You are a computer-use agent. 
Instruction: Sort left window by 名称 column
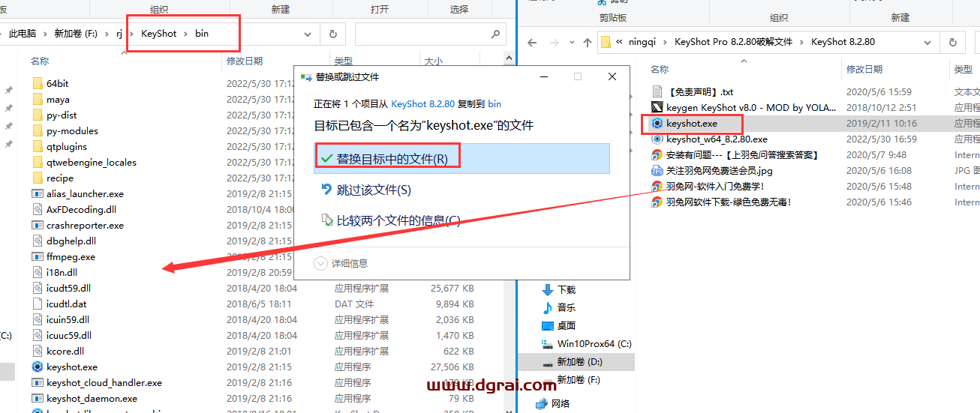tap(40, 61)
